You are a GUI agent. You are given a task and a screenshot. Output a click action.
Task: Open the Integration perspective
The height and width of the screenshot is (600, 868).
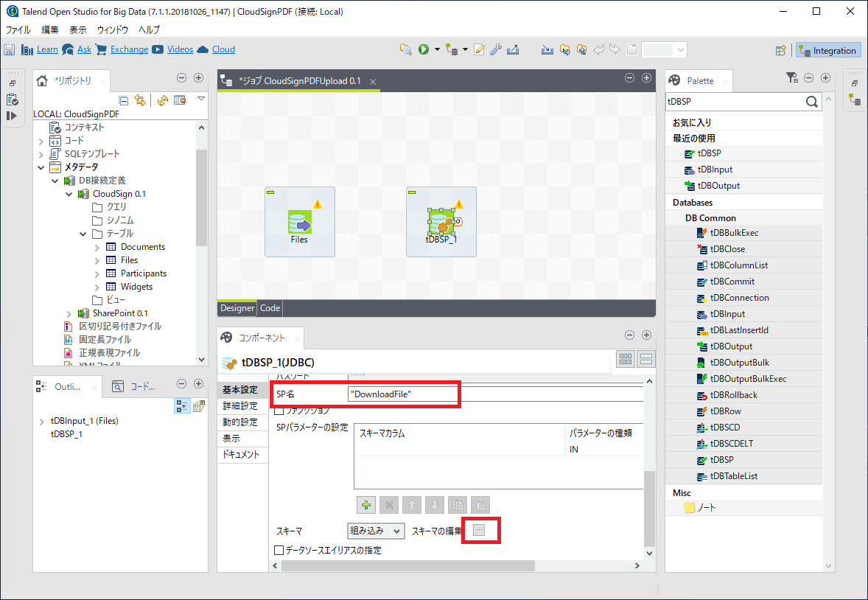tap(827, 50)
